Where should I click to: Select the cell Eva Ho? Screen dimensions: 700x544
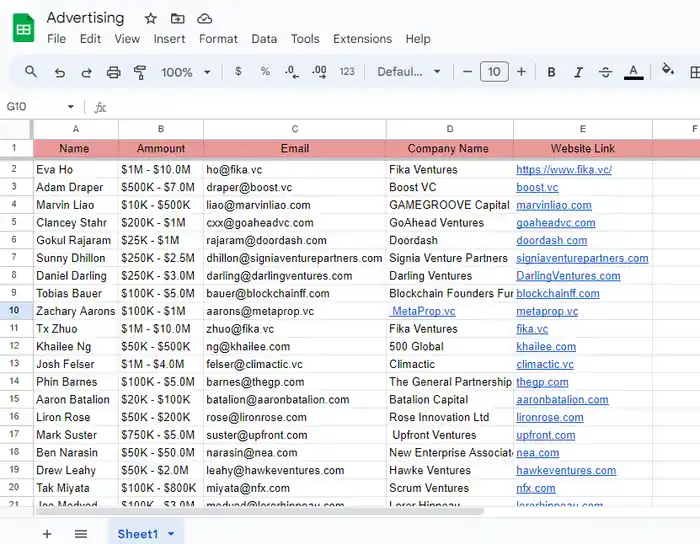tap(76, 170)
